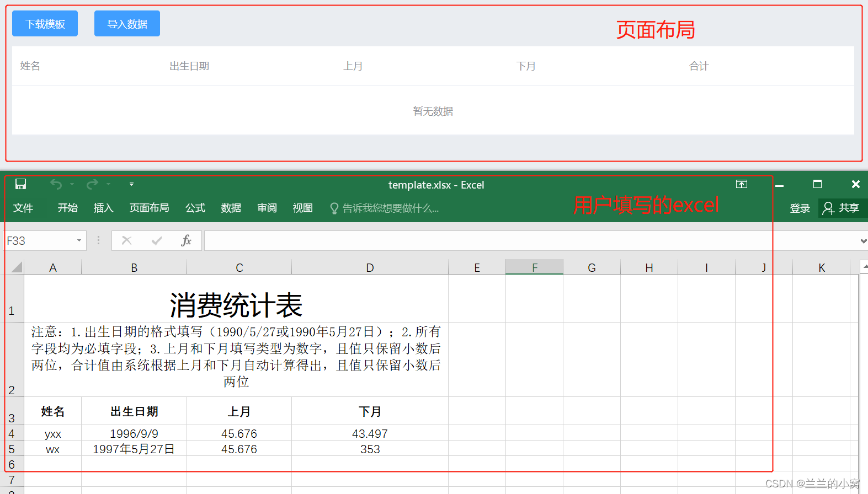Viewport: 868px width, 494px height.
Task: Open the Name Box dropdown arrow
Action: pyautogui.click(x=79, y=241)
